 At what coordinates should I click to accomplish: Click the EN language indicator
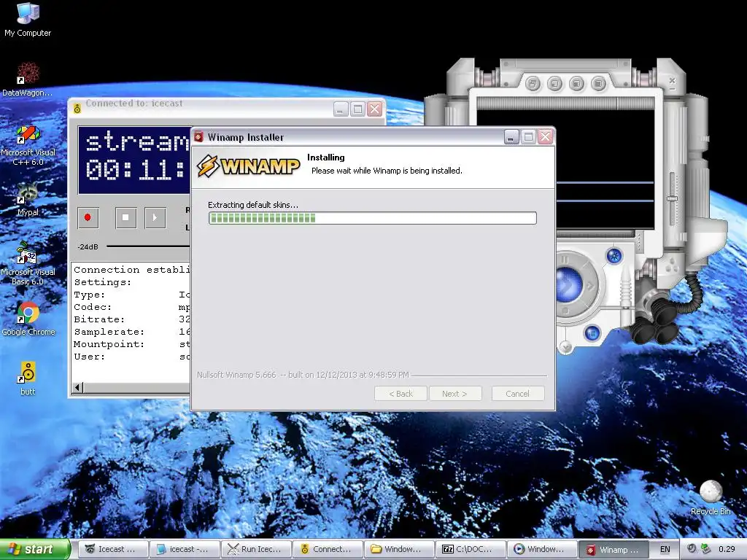pos(665,549)
